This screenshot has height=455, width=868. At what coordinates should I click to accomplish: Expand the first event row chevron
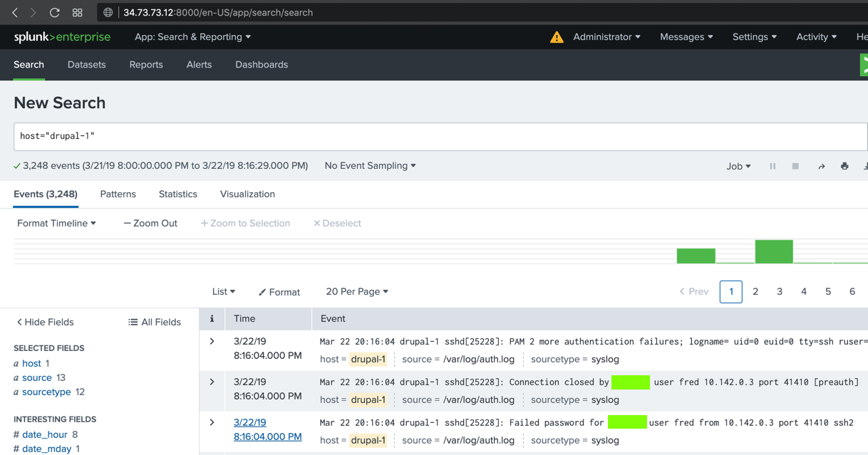pyautogui.click(x=212, y=342)
